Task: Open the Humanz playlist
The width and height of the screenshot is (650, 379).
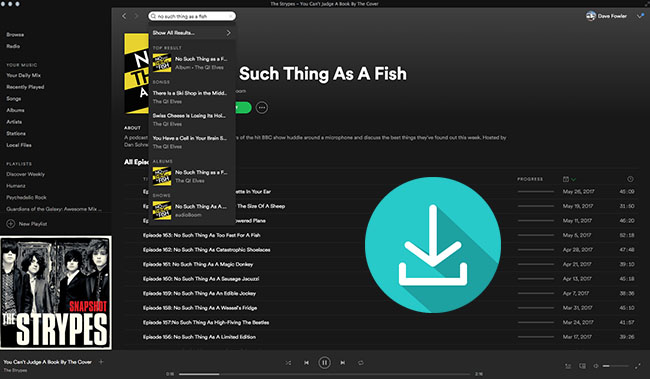Action: point(16,186)
